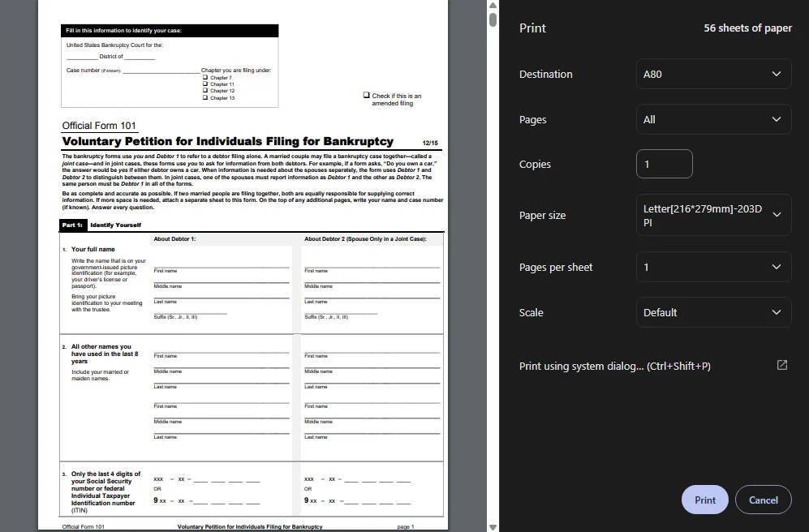This screenshot has width=809, height=532.
Task: Click 'All other names you have used' label
Action: 105,354
